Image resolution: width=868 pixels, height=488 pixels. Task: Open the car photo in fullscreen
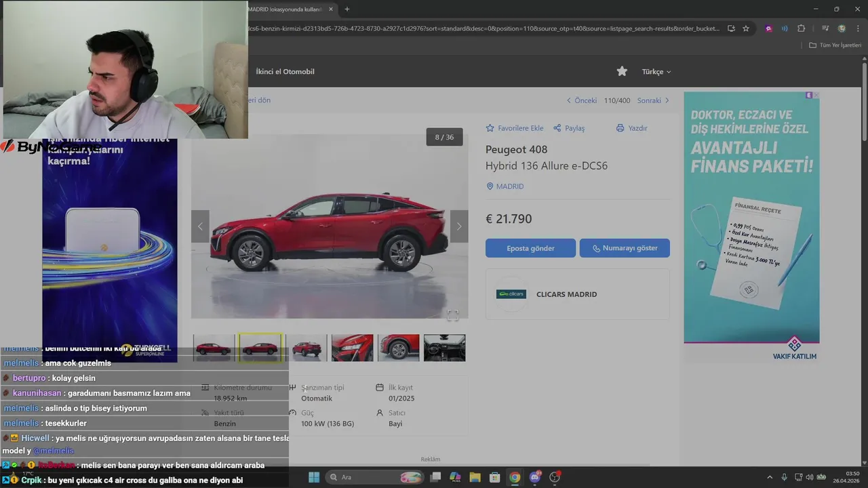(x=452, y=316)
